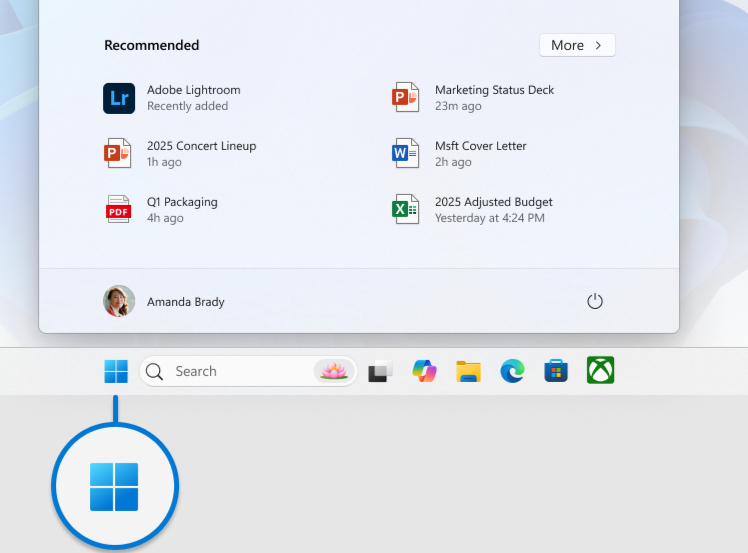Click the lotus flower search highlight icon
Screen dimensions: 748x553
click(x=334, y=371)
